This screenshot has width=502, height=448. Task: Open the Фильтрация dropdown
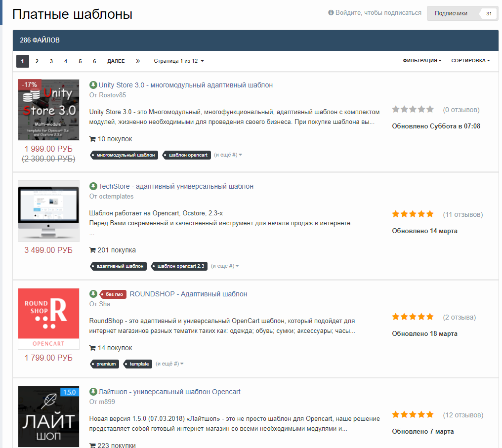(x=422, y=60)
